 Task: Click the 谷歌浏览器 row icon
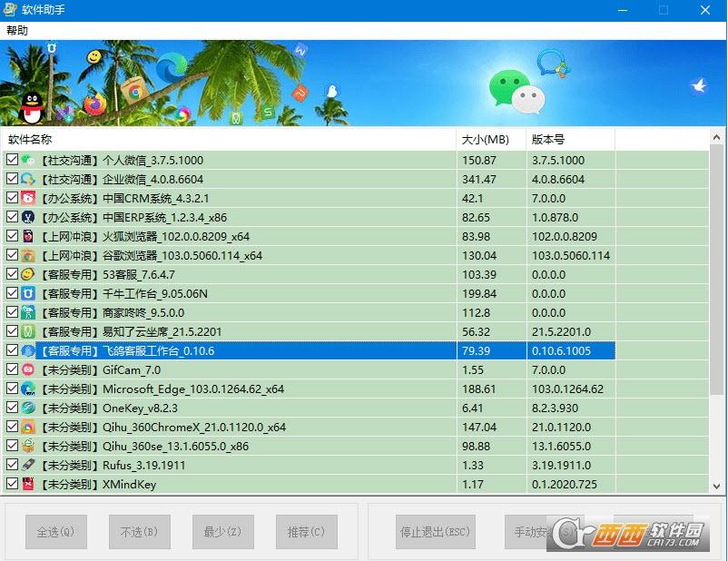pos(28,255)
